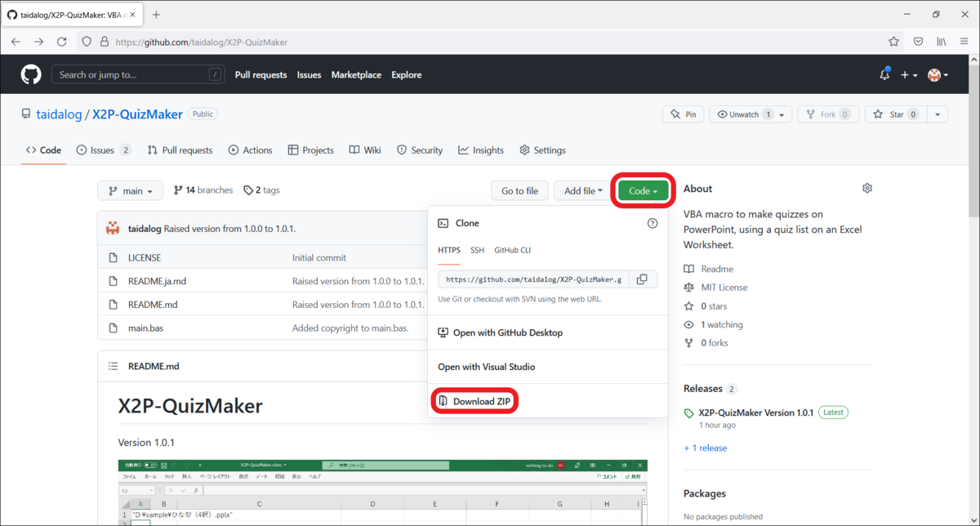
Task: Open the 2 tags link
Action: point(261,190)
